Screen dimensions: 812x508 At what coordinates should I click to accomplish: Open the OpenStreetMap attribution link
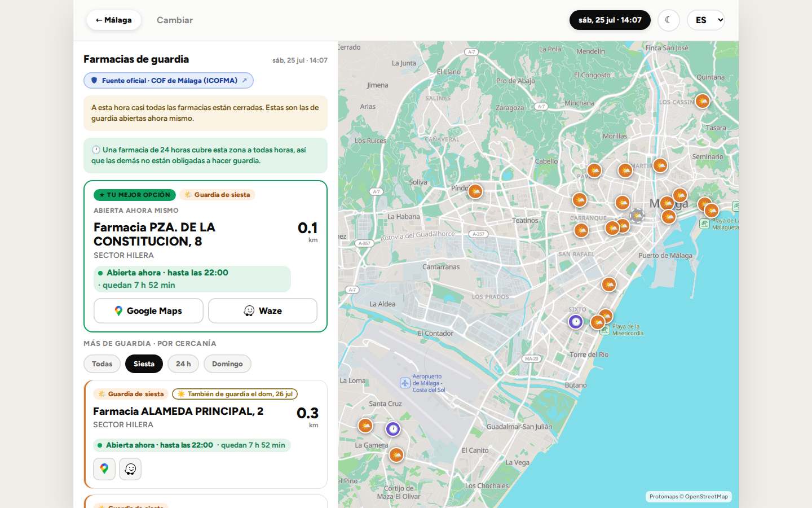tap(707, 497)
